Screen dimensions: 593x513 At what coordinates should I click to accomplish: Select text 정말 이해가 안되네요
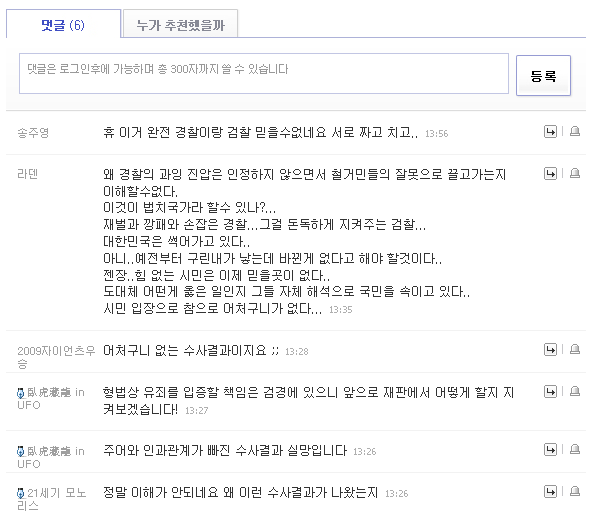click(x=161, y=493)
